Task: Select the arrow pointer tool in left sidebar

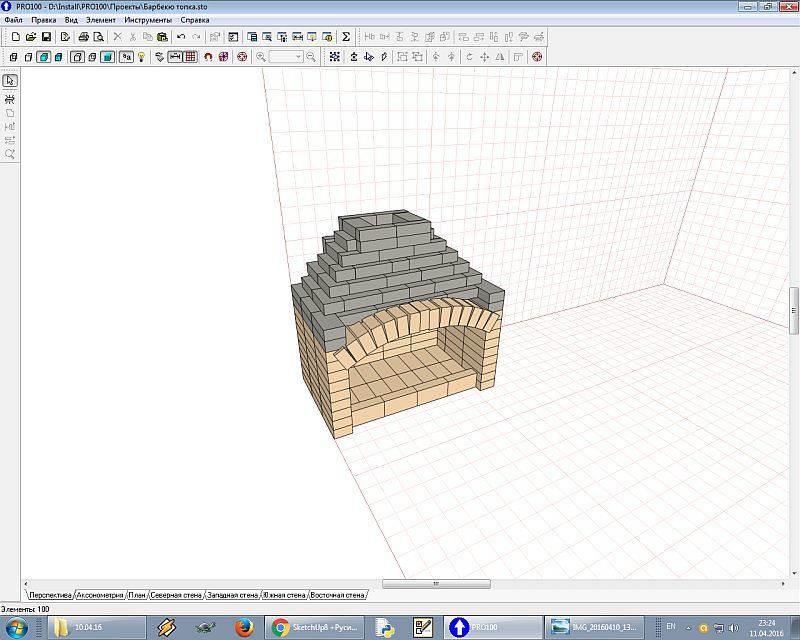Action: tap(10, 81)
